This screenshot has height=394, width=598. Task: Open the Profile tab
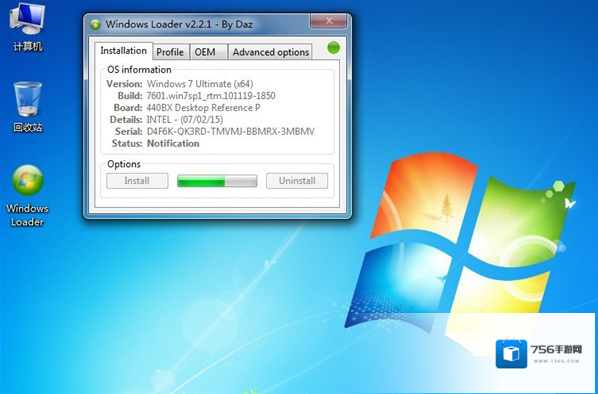point(170,52)
